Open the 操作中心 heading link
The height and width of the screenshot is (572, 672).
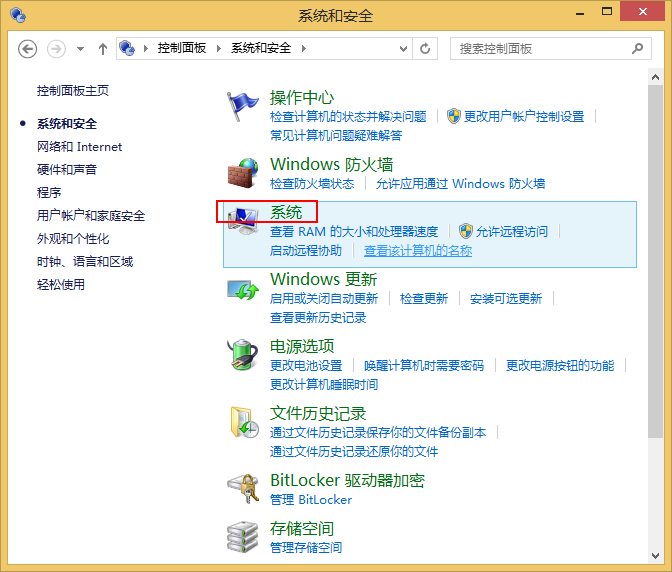(x=302, y=98)
